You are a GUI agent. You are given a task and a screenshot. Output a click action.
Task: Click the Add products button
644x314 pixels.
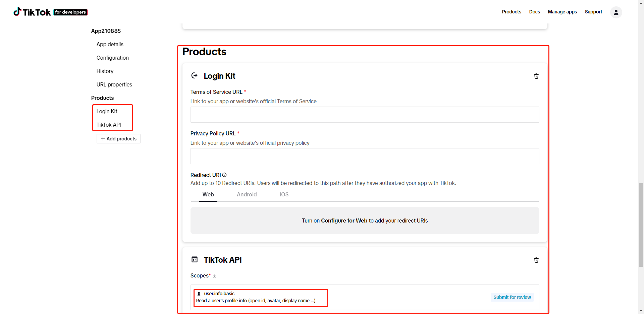pyautogui.click(x=119, y=139)
